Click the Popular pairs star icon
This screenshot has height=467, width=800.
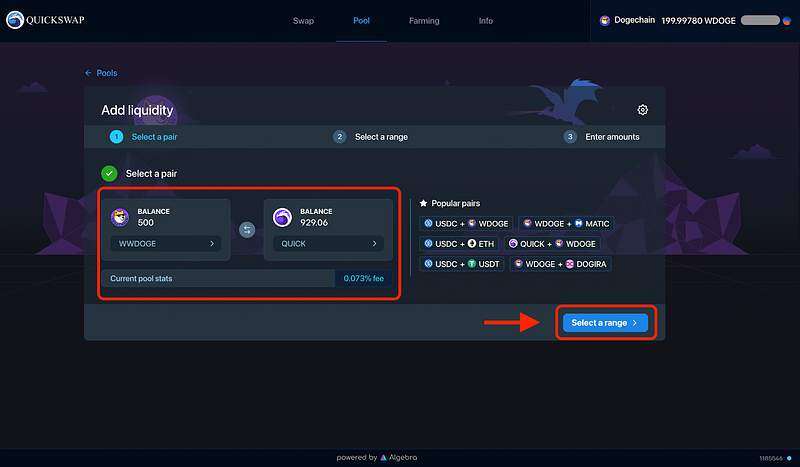pos(423,203)
